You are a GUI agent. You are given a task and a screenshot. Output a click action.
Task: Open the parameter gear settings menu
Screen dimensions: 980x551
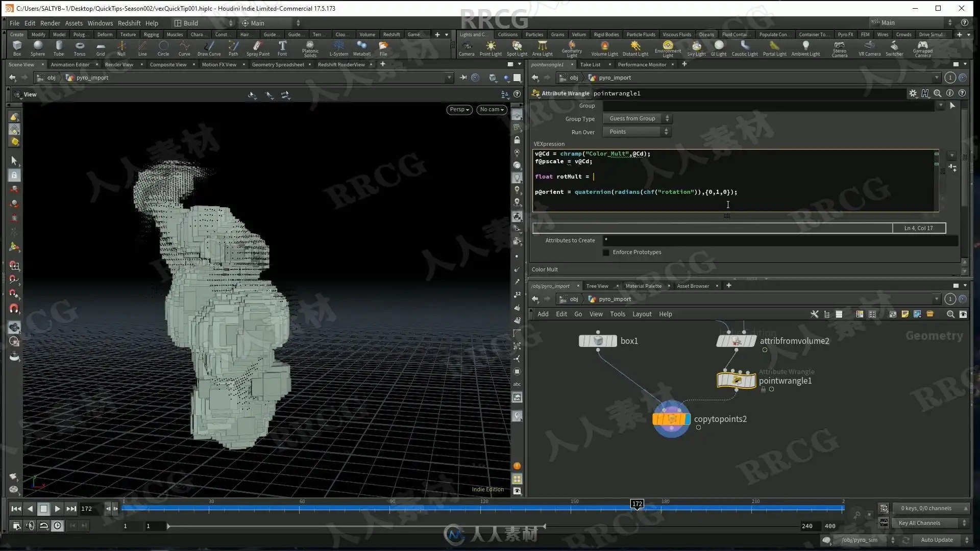click(913, 93)
